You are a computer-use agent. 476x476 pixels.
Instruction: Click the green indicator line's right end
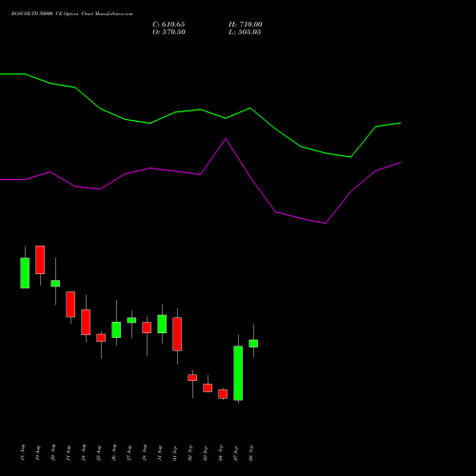point(401,123)
